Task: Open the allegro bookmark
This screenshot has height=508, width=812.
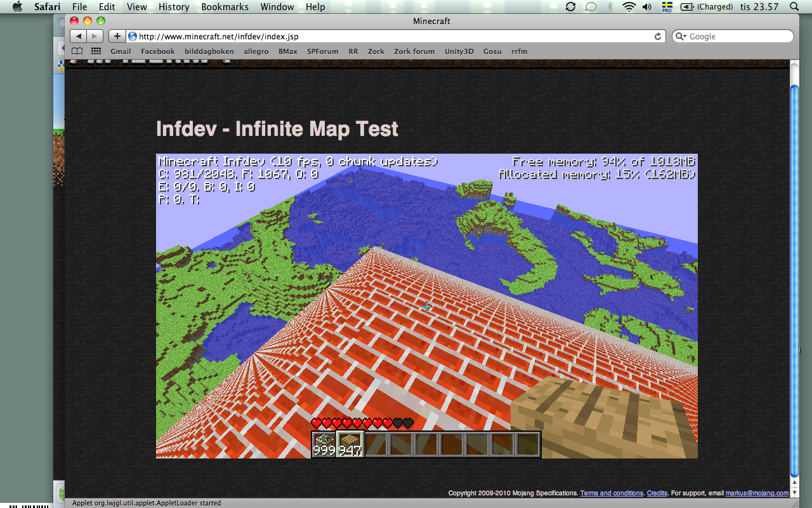Action: 256,51
